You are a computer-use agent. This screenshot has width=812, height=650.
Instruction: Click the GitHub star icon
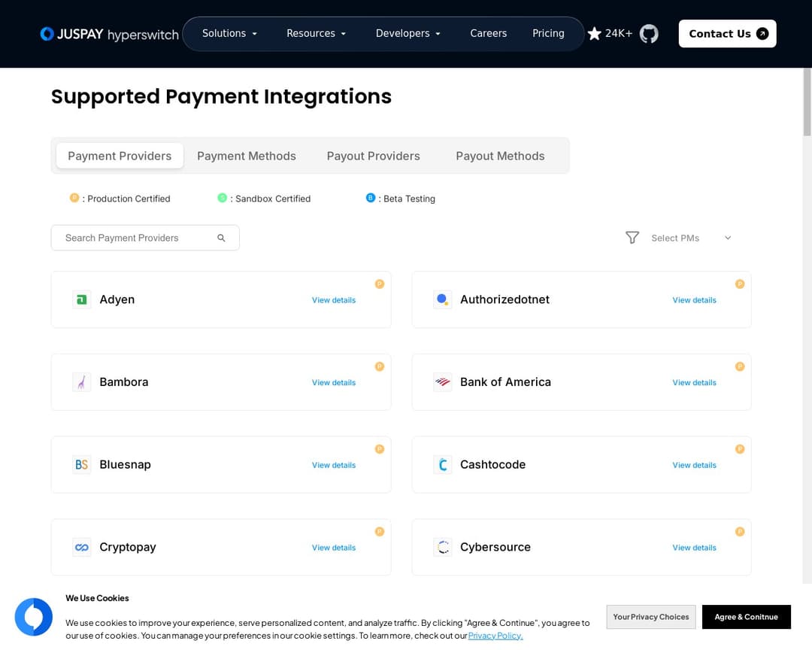click(595, 34)
